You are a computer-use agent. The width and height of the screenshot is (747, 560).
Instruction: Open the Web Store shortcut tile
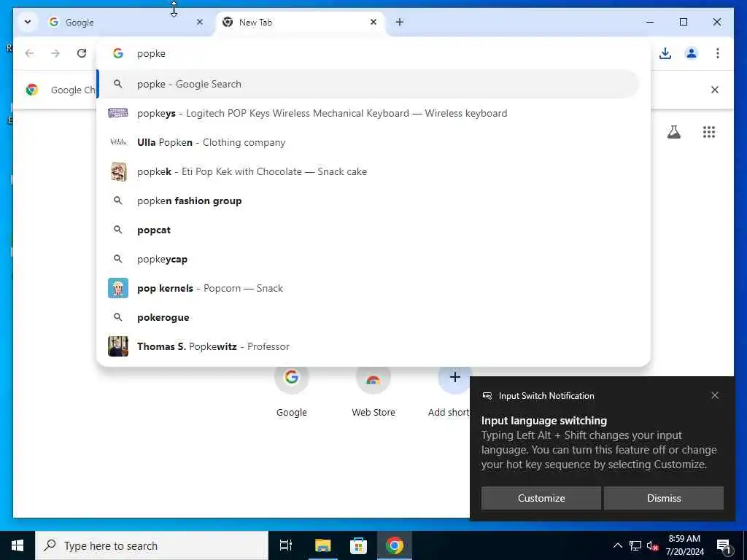tap(373, 391)
